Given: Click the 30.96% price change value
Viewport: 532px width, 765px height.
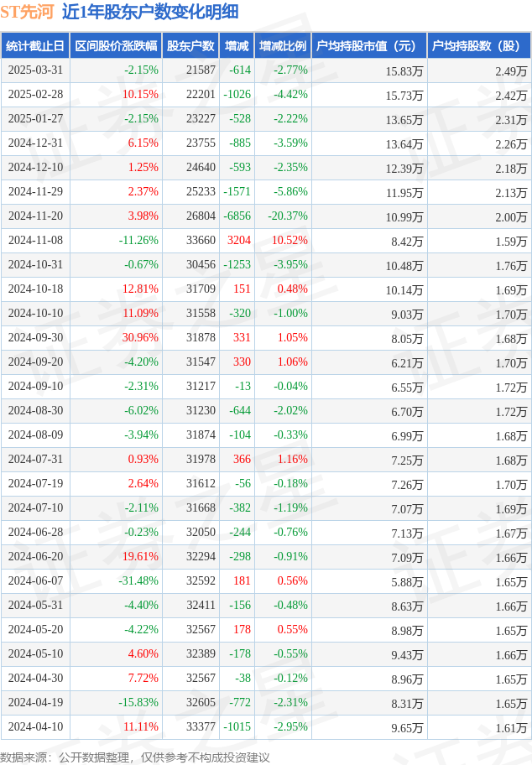Looking at the screenshot, I should coord(140,337).
